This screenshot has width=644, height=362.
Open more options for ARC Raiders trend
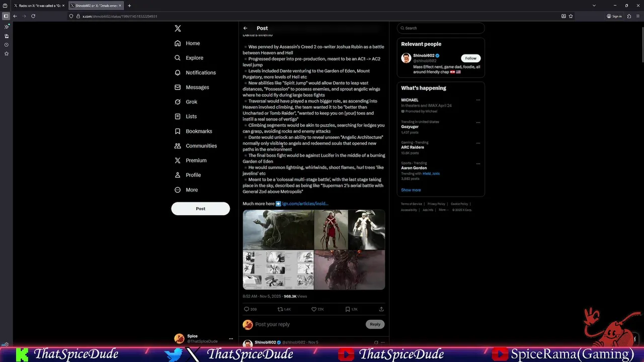(x=478, y=143)
